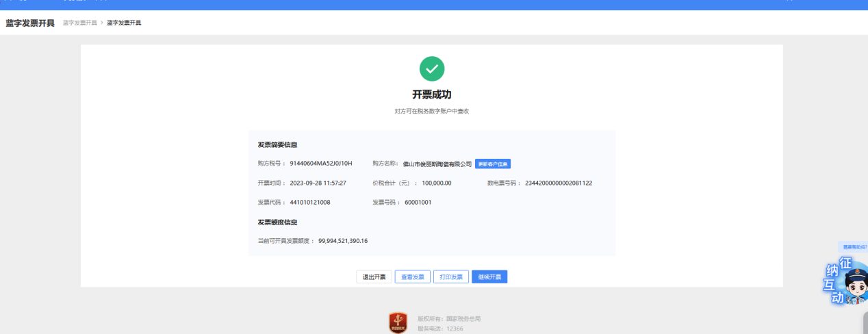Click current 蓝字发票开具 breadcrumb item
868x334 pixels.
pyautogui.click(x=124, y=23)
